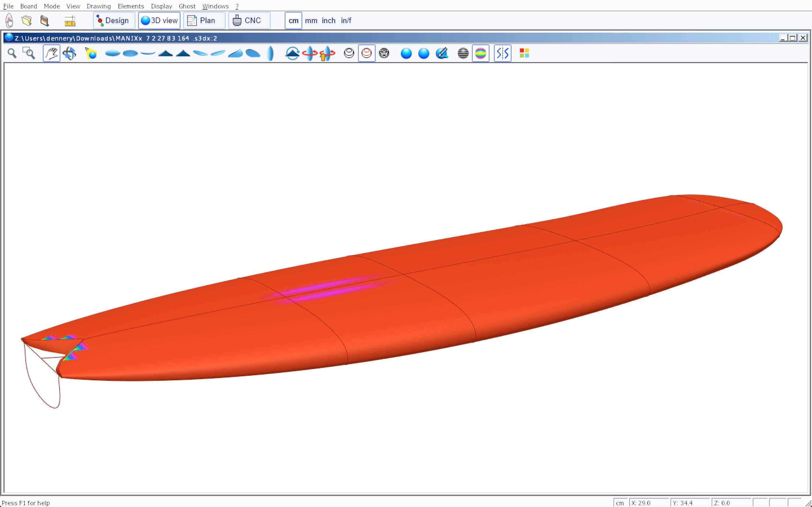The width and height of the screenshot is (812, 507).
Task: Toggle the symmetry S|S button
Action: pos(502,53)
